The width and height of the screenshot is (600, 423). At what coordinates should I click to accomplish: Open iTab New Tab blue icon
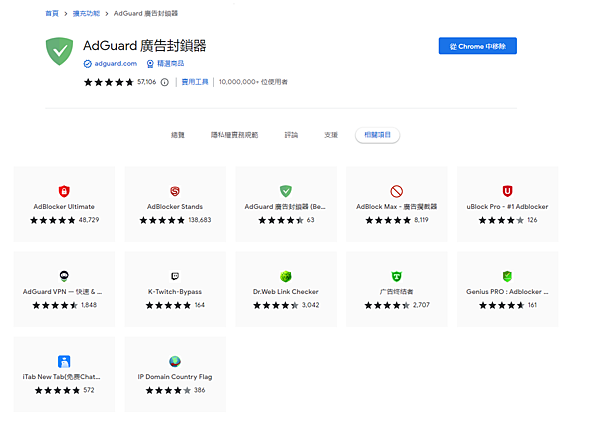click(64, 361)
